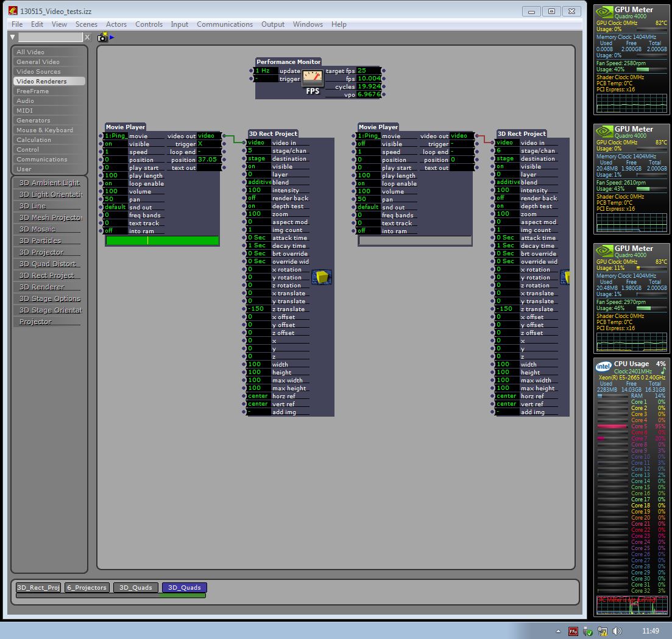Open the File menu
This screenshot has width=672, height=639.
17,24
